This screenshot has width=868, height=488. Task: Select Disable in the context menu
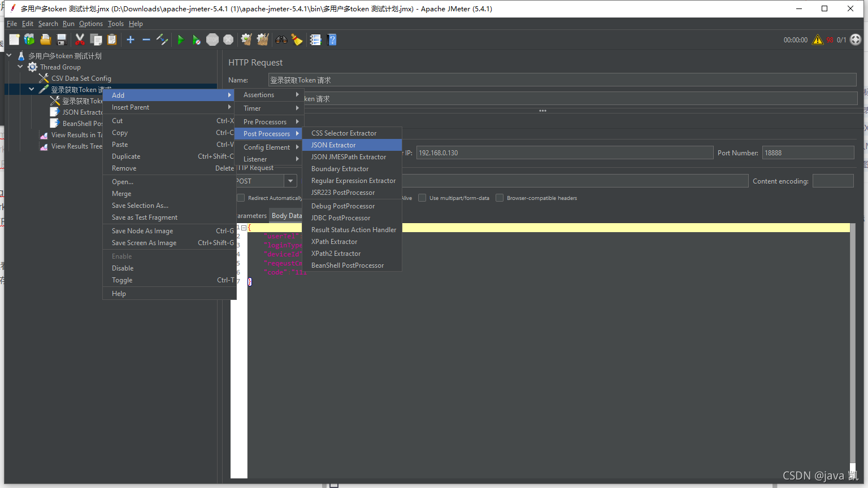pos(170,268)
